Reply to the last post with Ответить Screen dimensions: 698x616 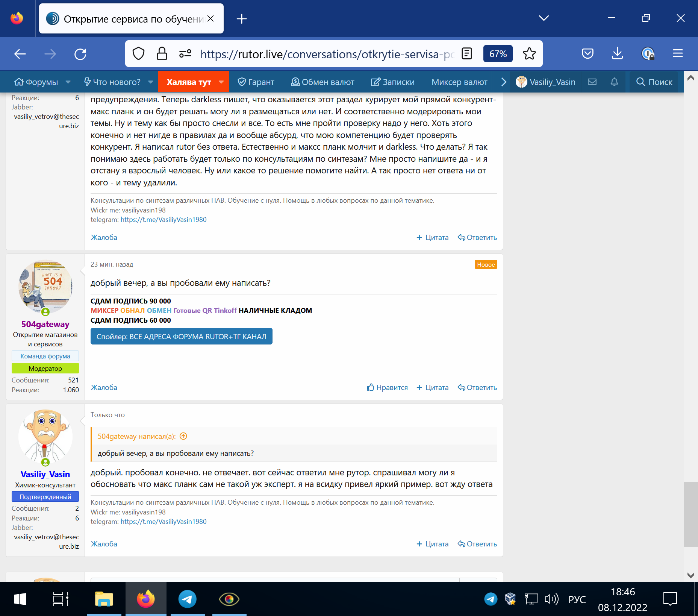coord(477,544)
